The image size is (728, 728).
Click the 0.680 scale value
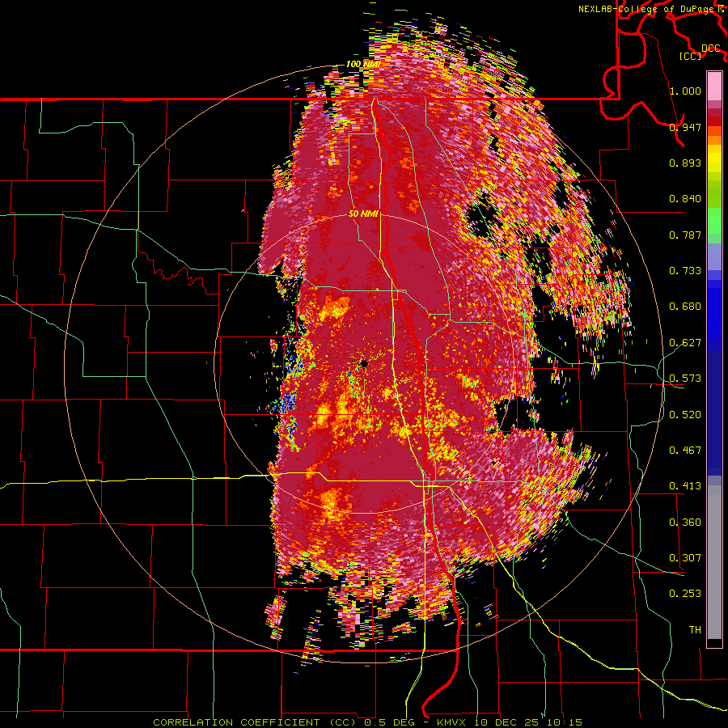[685, 307]
